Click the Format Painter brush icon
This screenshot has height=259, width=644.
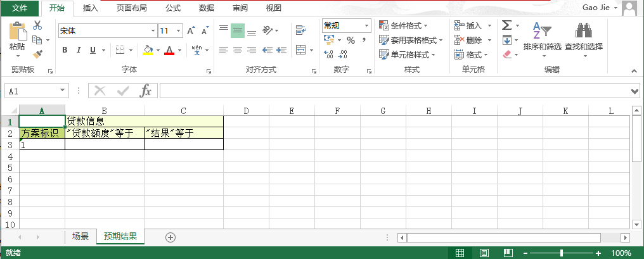(x=37, y=54)
